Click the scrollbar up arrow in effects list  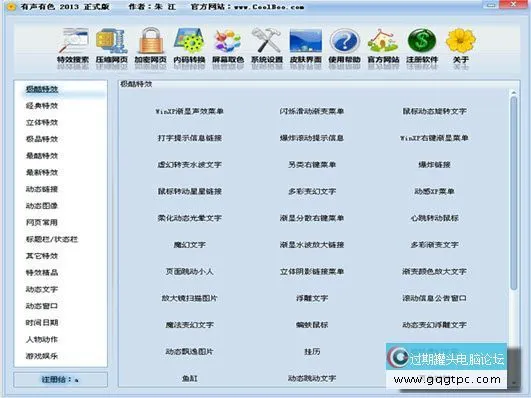pyautogui.click(x=513, y=92)
